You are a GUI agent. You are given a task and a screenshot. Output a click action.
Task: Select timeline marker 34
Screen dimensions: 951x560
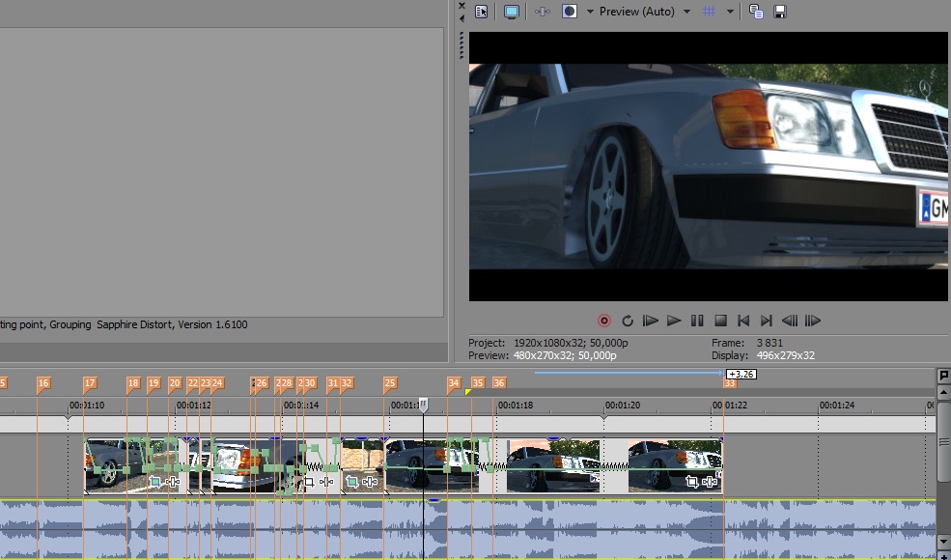[454, 383]
